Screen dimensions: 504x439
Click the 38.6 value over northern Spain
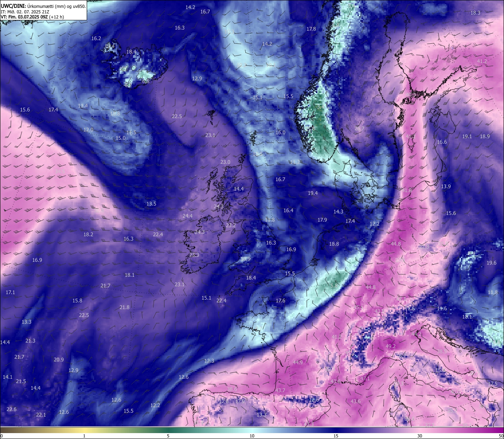click(x=232, y=389)
